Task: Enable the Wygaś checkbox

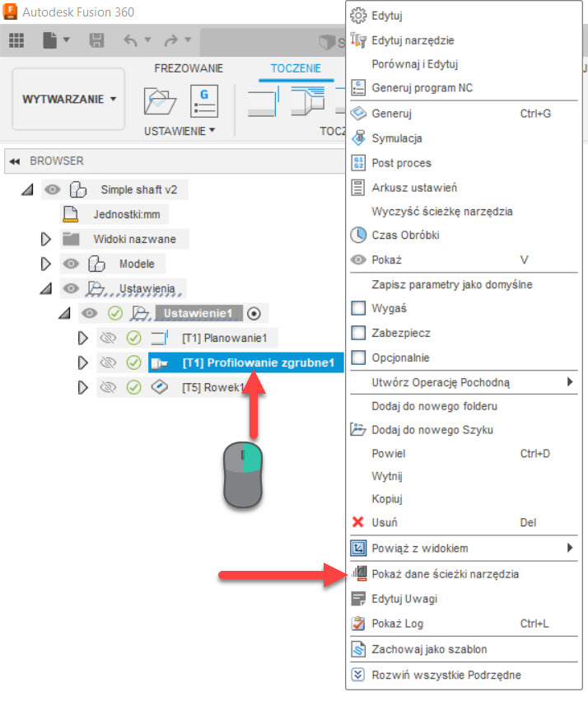Action: 358,308
